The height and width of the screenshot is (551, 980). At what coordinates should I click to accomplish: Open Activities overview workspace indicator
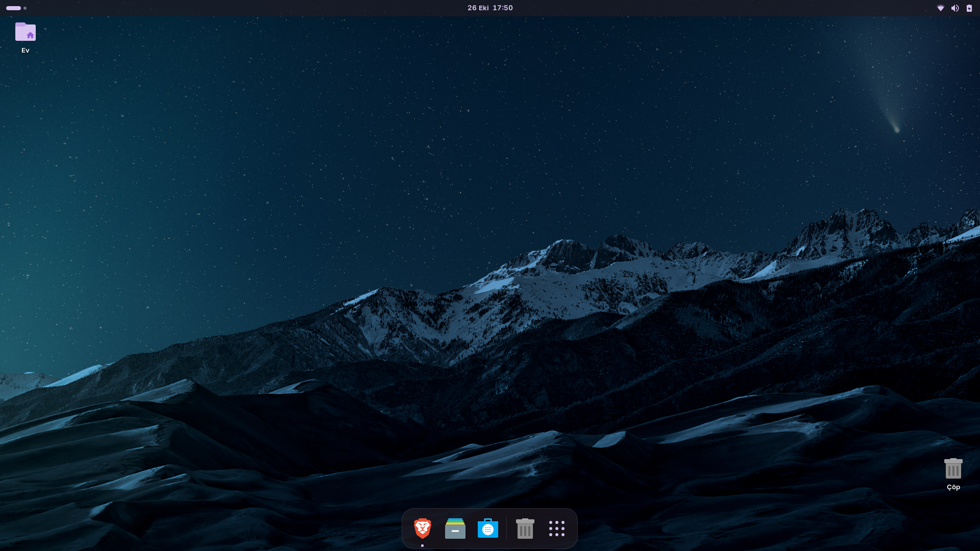tap(16, 8)
